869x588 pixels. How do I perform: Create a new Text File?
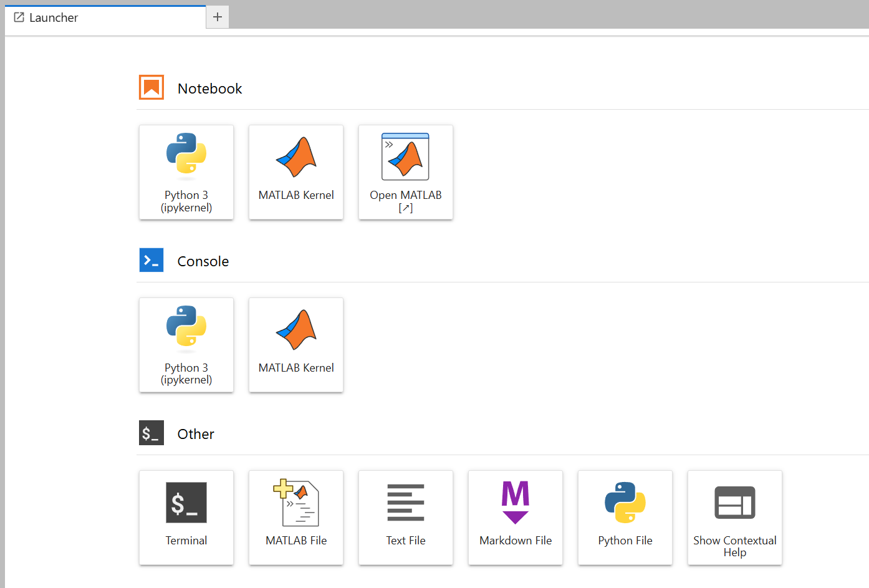pyautogui.click(x=406, y=518)
